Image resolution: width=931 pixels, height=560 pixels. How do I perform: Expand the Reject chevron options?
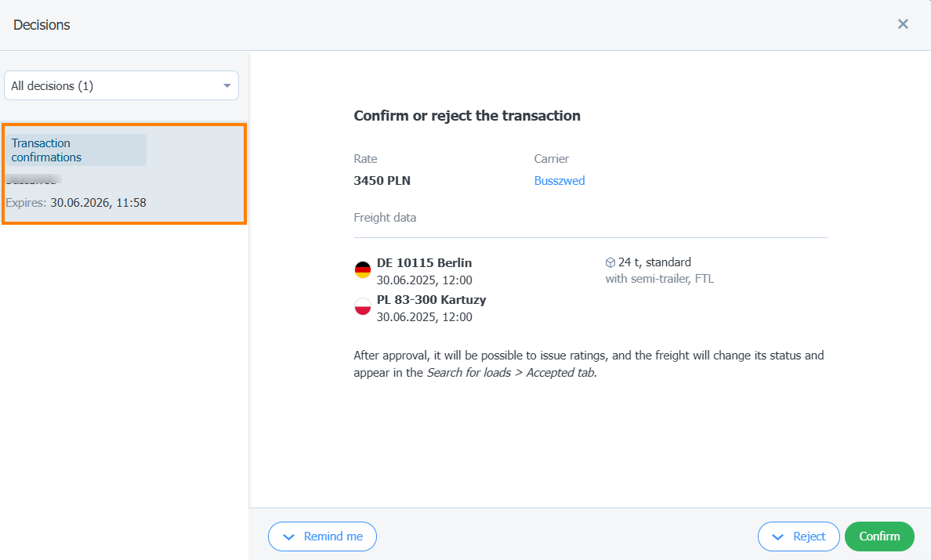(x=777, y=537)
